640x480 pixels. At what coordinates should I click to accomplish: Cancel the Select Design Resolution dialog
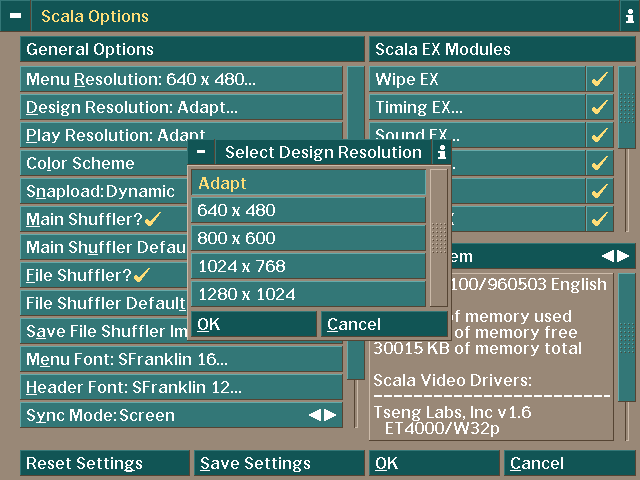click(x=384, y=324)
